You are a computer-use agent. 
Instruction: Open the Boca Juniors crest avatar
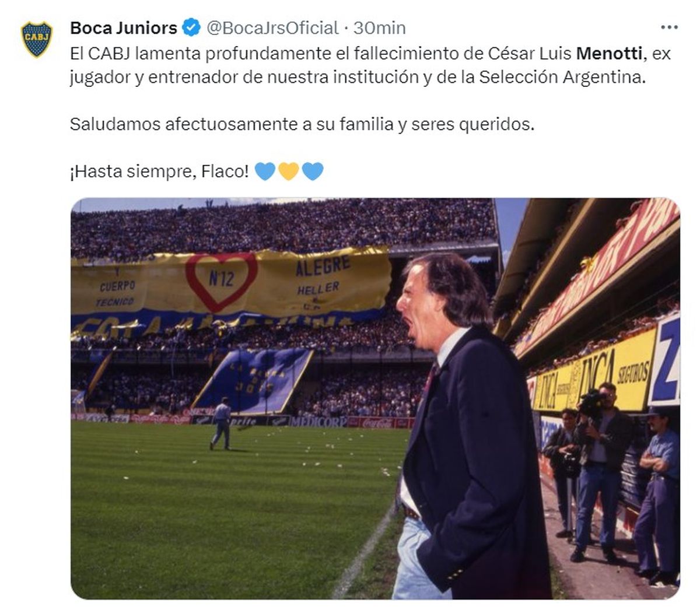point(37,38)
